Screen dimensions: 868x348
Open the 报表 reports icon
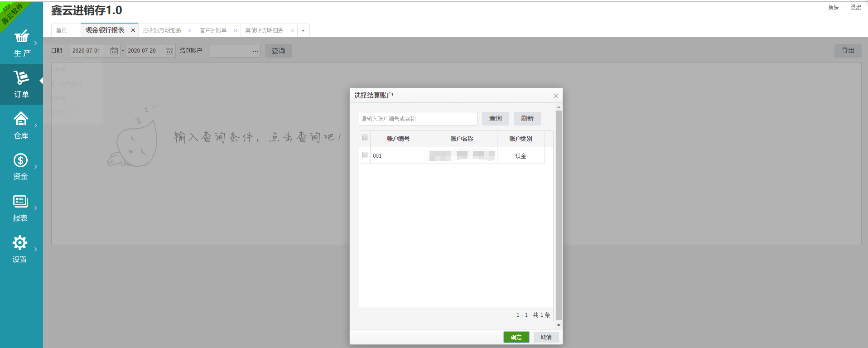tap(20, 202)
